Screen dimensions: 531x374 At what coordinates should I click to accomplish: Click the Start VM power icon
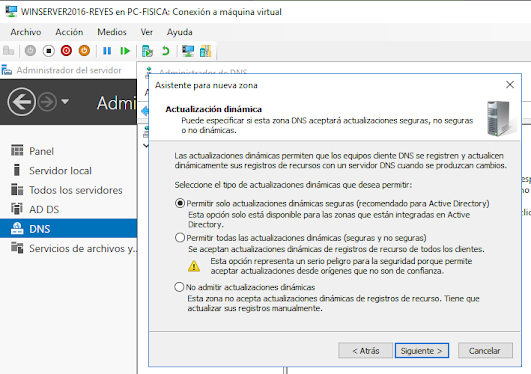[x=30, y=51]
